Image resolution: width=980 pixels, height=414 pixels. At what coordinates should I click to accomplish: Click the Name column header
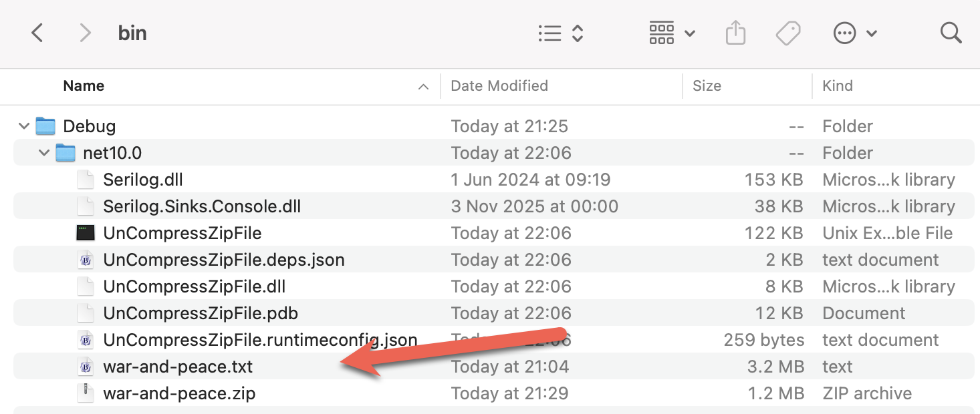[84, 85]
